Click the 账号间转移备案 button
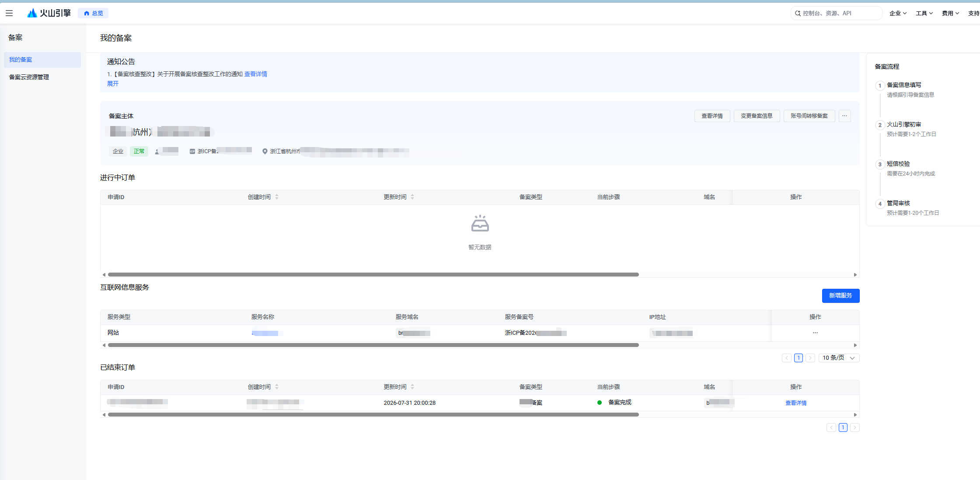 click(x=809, y=116)
